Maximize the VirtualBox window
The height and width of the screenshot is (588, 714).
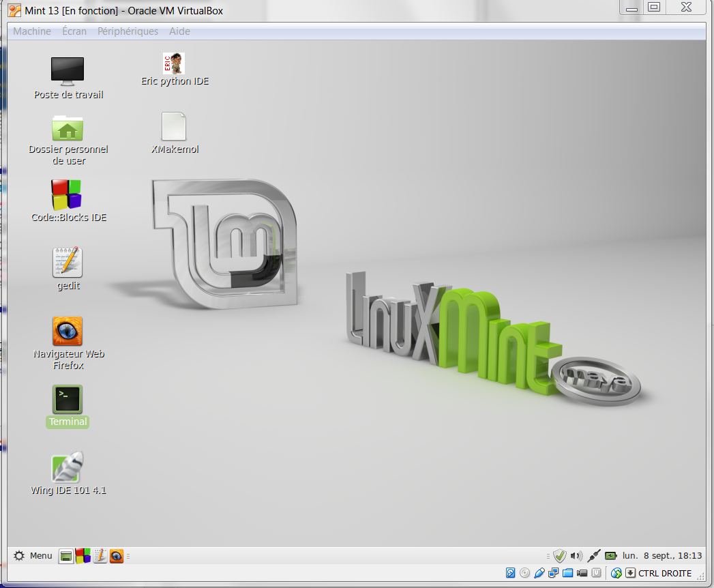pyautogui.click(x=655, y=8)
